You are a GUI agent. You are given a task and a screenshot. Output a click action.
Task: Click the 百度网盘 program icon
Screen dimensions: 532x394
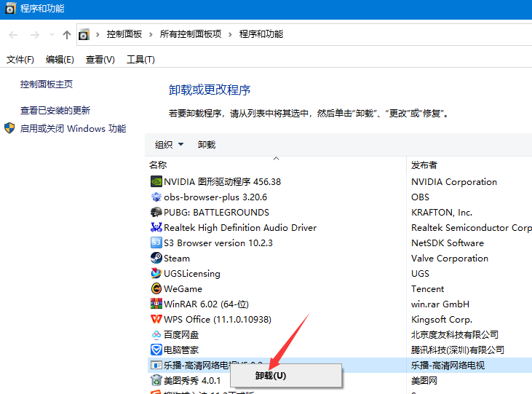point(156,334)
